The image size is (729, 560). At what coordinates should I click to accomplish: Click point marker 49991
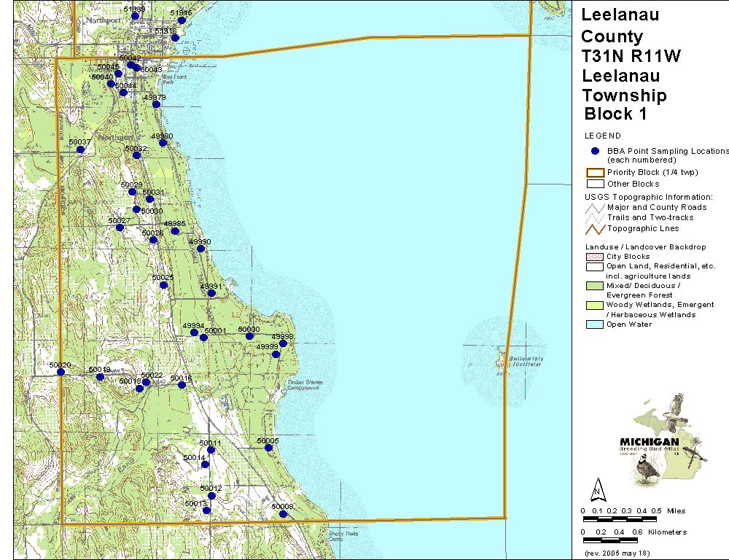click(211, 293)
